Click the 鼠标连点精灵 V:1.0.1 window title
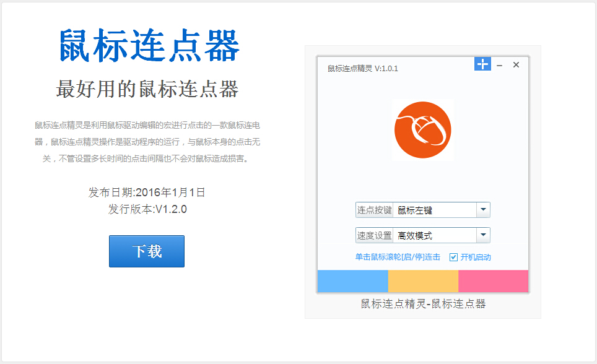Screen dimensions: 597x364 click(363, 69)
